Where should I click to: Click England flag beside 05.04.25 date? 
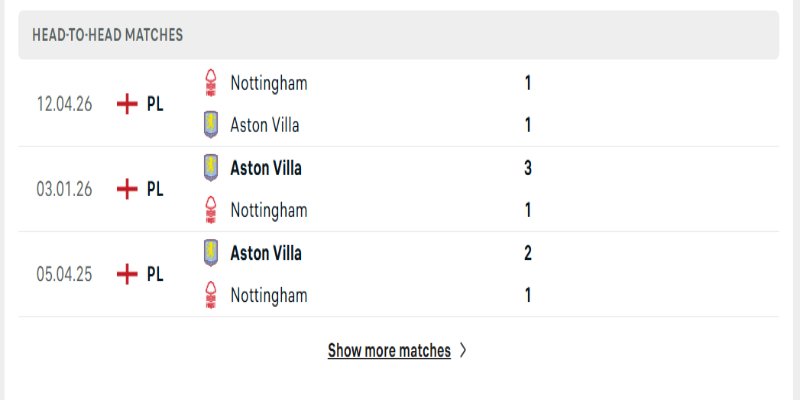pos(127,274)
